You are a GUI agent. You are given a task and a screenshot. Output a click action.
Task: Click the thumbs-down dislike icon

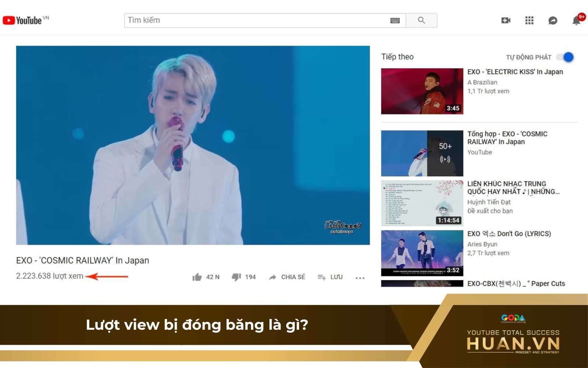point(236,277)
